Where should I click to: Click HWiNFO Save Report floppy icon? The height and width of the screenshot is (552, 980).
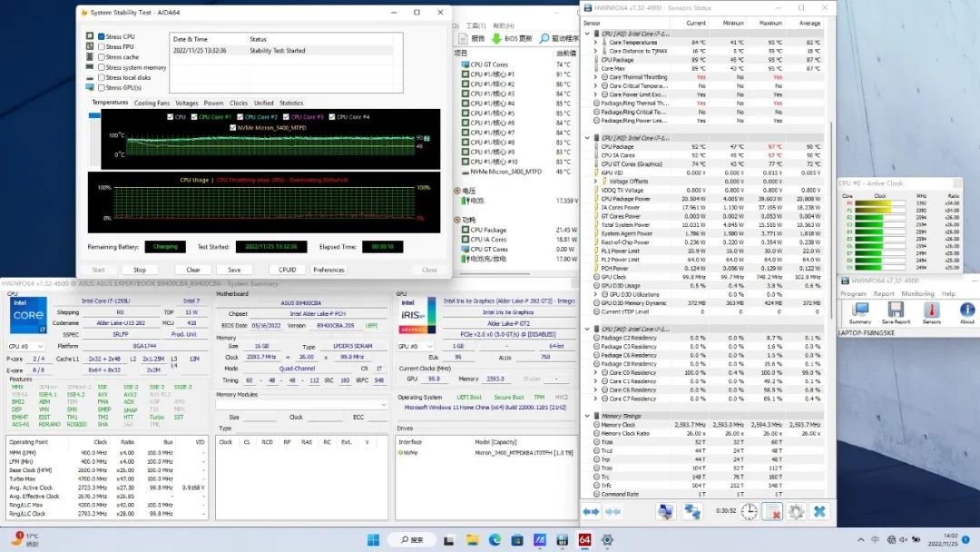[x=896, y=312]
